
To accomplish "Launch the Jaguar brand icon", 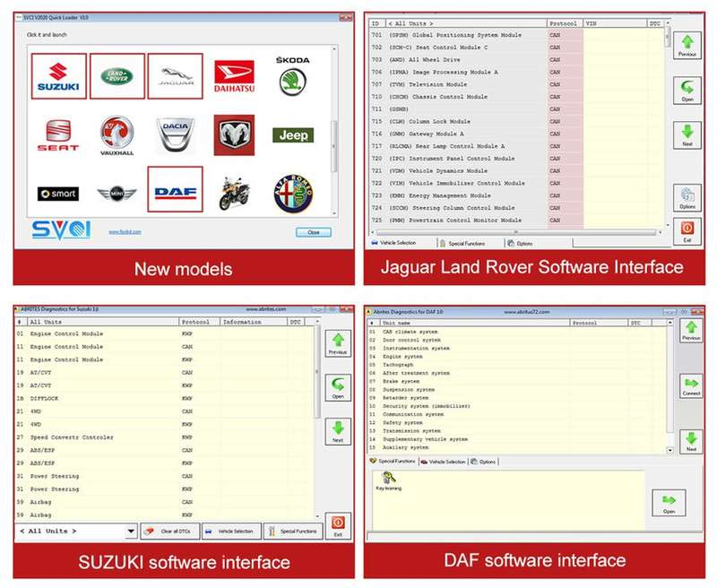I will tap(175, 76).
